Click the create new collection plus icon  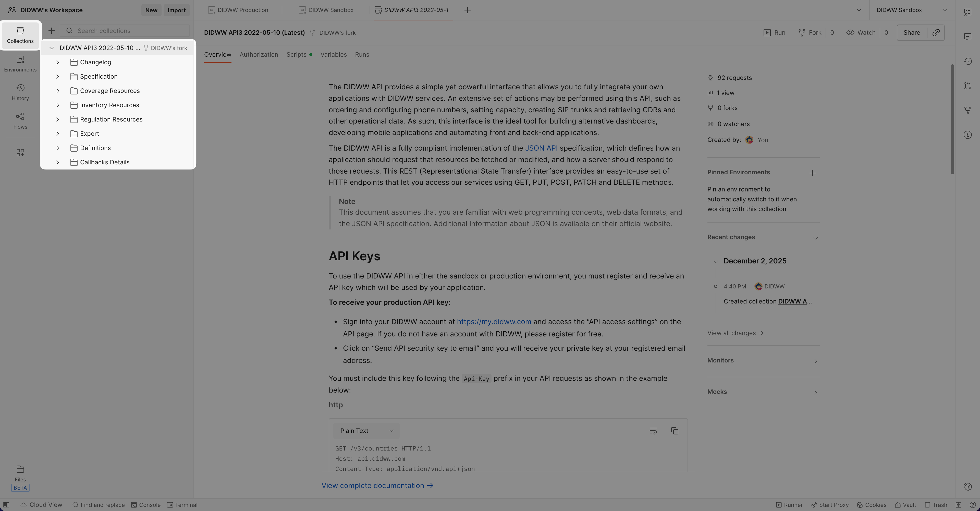pos(51,31)
